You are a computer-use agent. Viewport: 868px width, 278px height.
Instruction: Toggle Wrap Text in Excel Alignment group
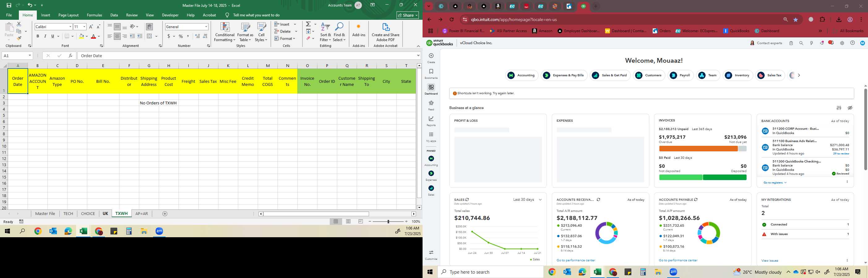[x=149, y=27]
